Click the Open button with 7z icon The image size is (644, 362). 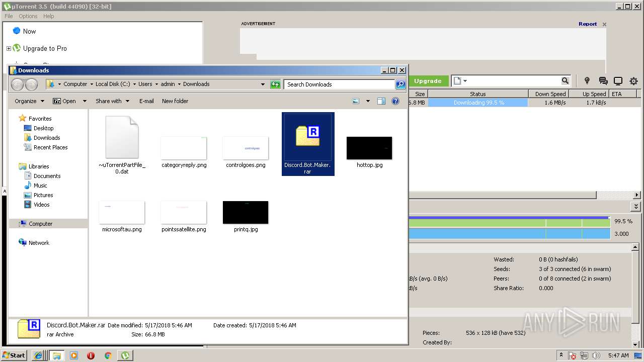pos(64,101)
